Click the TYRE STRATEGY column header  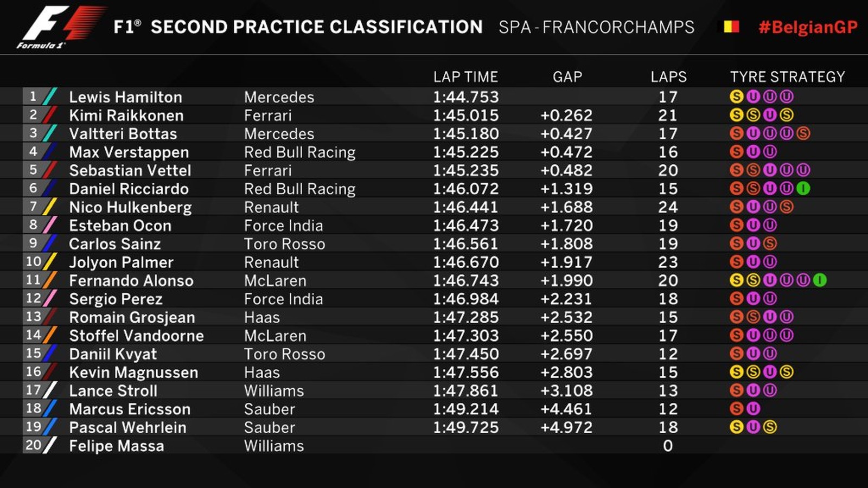787,77
